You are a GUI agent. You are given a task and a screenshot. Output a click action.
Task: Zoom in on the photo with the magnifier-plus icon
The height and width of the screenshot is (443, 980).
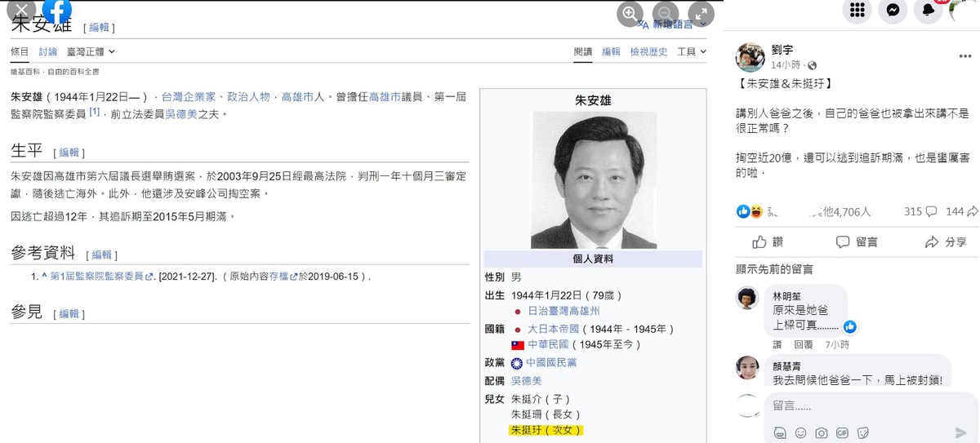(x=630, y=13)
